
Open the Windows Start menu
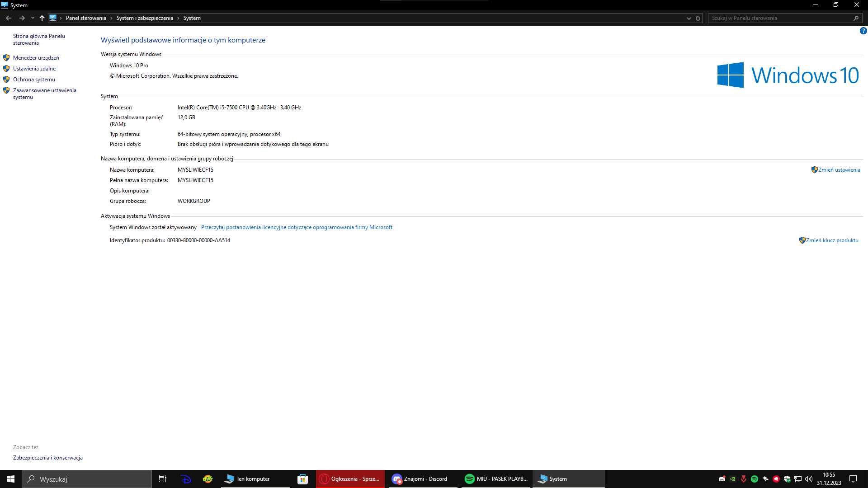tap(11, 479)
